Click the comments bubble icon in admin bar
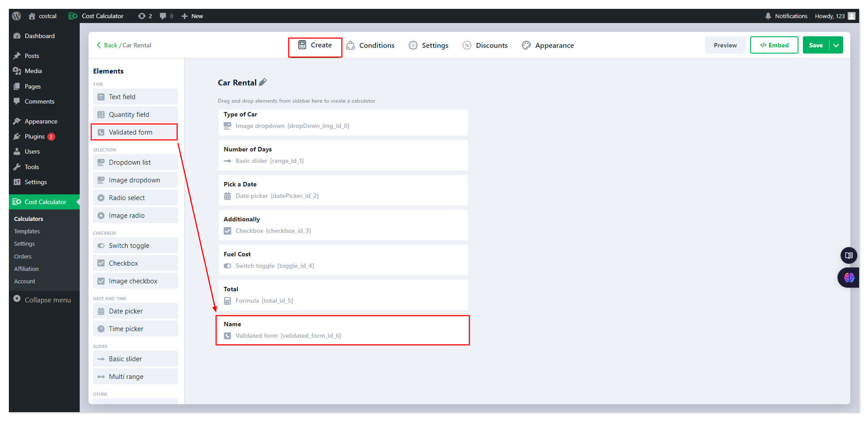 point(163,16)
